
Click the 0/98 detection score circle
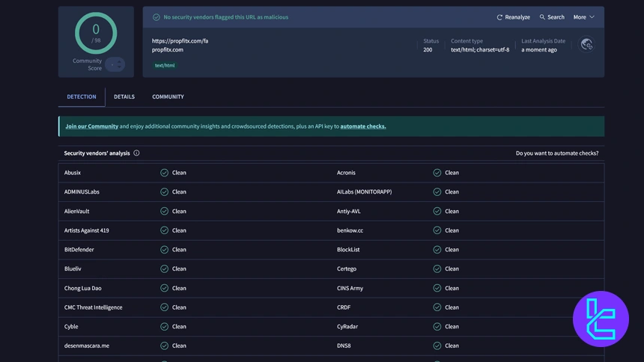pyautogui.click(x=96, y=33)
